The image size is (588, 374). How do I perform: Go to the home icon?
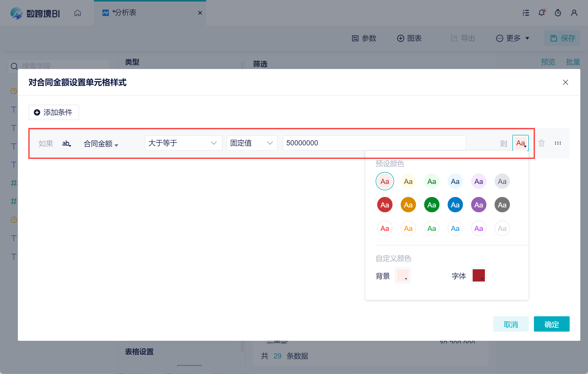coord(78,13)
